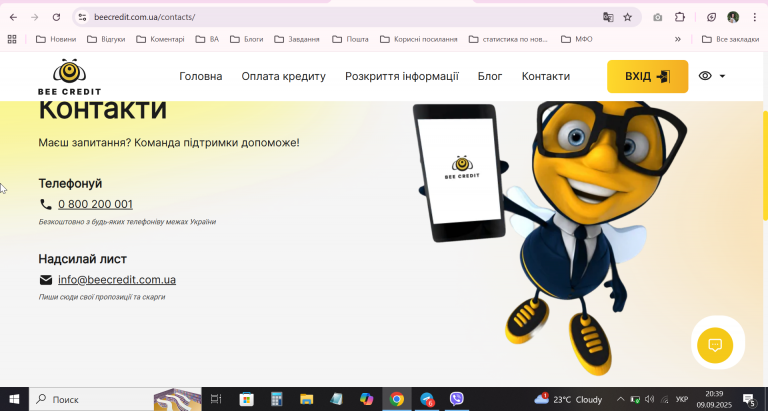The image size is (768, 411).
Task: Switch the УКР input language indicator
Action: coord(682,399)
